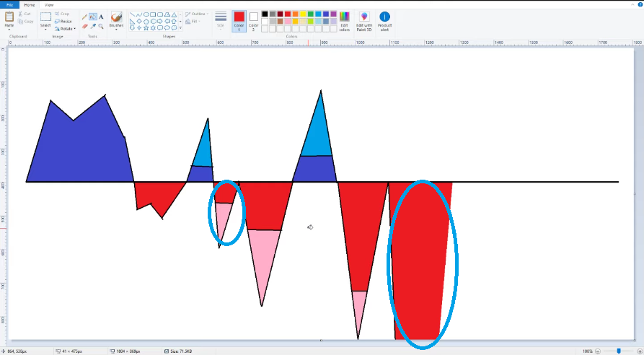Pick the indigo color swatch
The image size is (644, 355).
tap(326, 14)
